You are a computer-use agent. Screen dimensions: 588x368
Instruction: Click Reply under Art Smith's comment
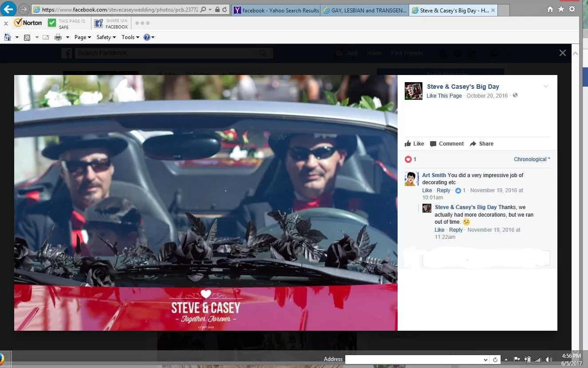click(443, 190)
